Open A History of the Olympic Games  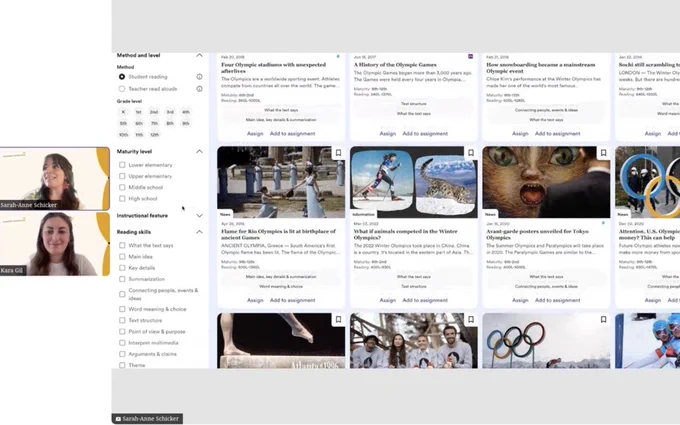(395, 65)
